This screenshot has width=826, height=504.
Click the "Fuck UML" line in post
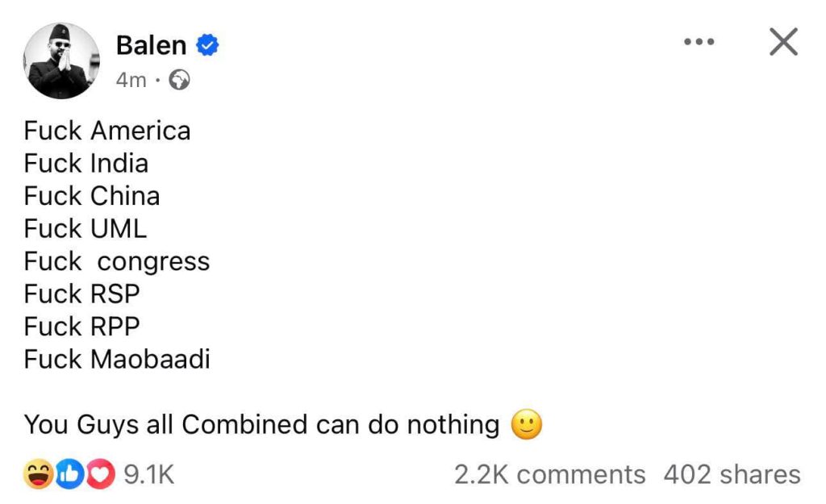(86, 229)
